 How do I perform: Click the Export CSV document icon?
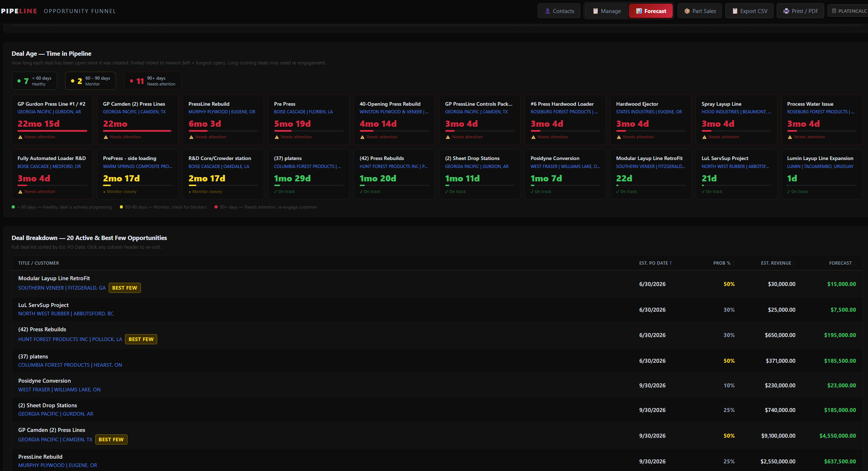[x=735, y=11]
